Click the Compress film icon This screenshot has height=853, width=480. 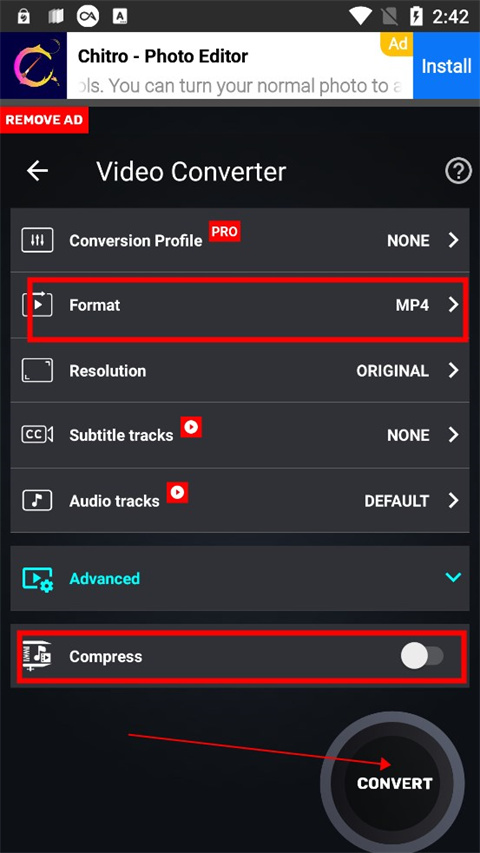[37, 656]
